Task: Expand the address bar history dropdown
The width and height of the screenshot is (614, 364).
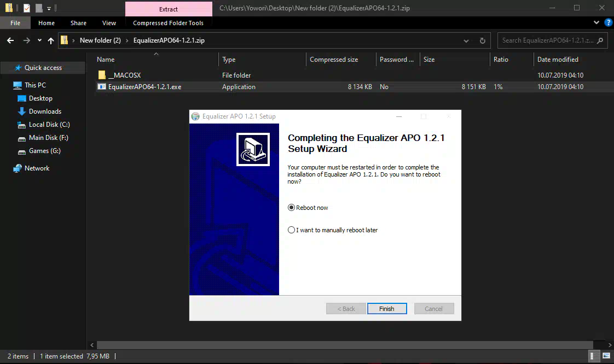Action: click(466, 40)
